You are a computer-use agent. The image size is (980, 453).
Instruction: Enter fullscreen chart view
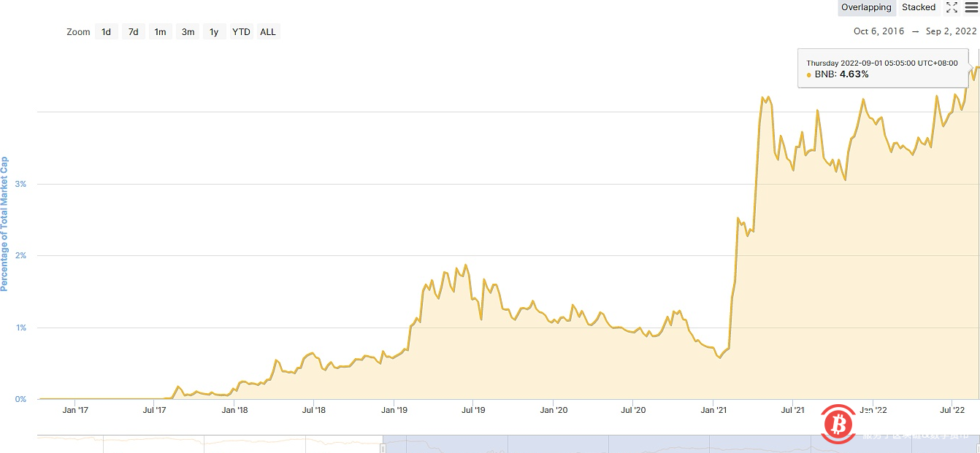point(952,7)
